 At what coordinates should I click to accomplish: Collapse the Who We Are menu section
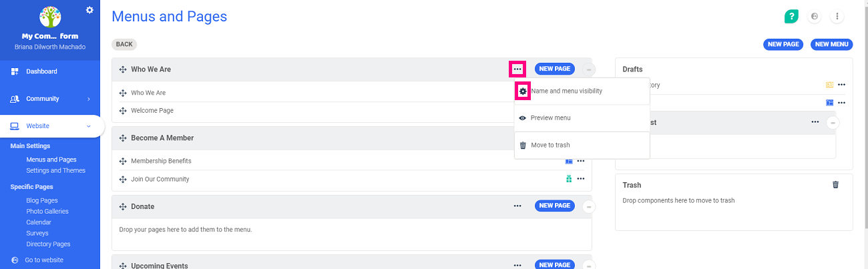click(x=588, y=69)
